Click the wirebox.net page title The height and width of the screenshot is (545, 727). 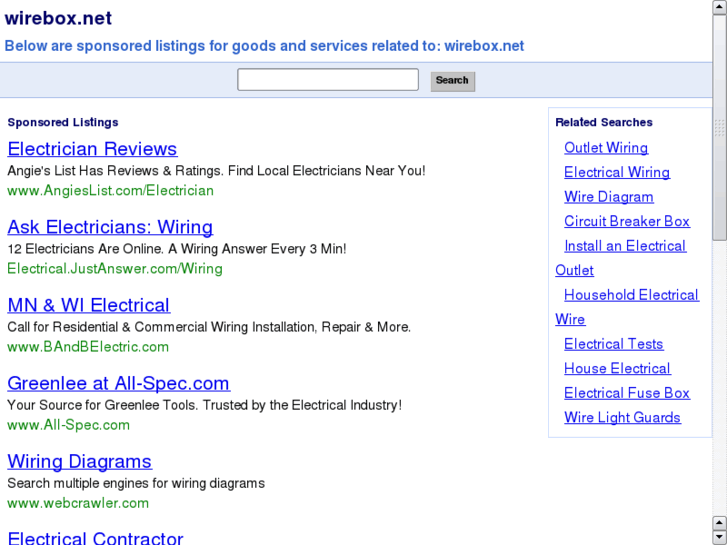pyautogui.click(x=58, y=18)
